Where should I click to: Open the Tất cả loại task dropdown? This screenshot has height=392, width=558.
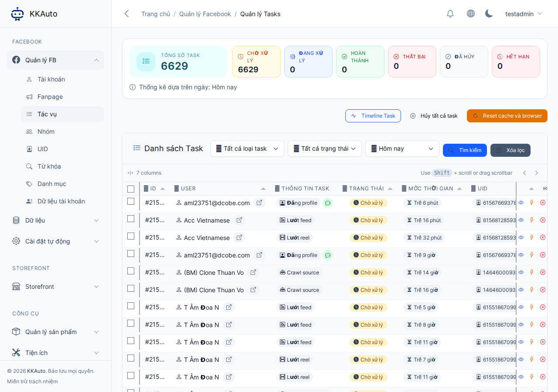[x=247, y=149]
